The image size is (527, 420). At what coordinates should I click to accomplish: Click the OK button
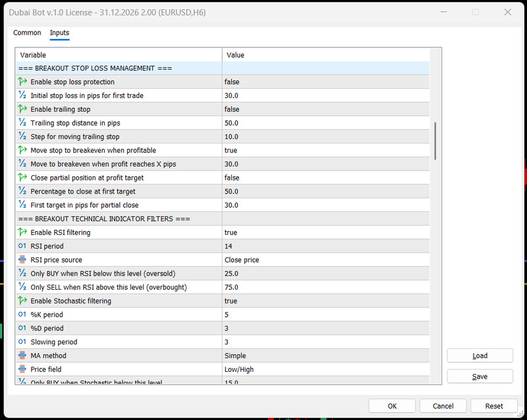pos(392,406)
